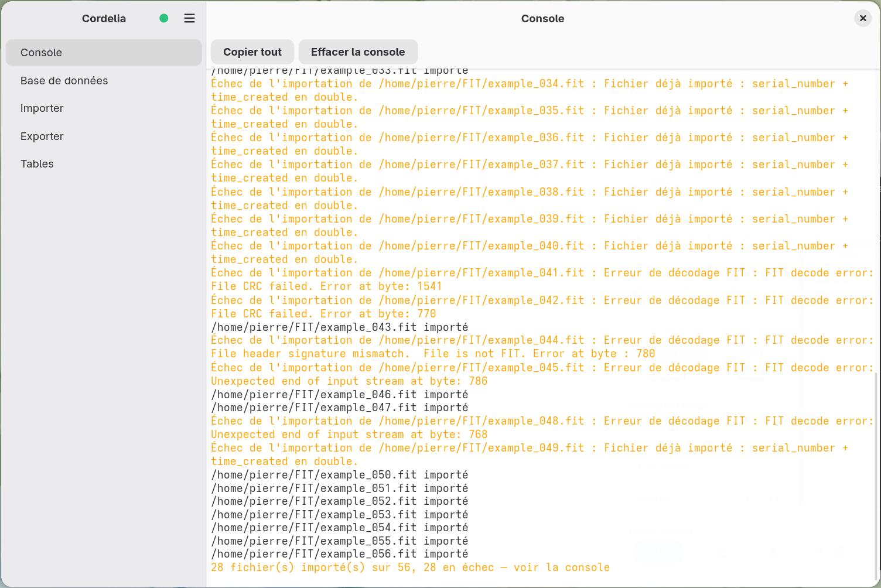881x588 pixels.
Task: Click the 'Error at byte: 1541' text
Action: coord(381,286)
